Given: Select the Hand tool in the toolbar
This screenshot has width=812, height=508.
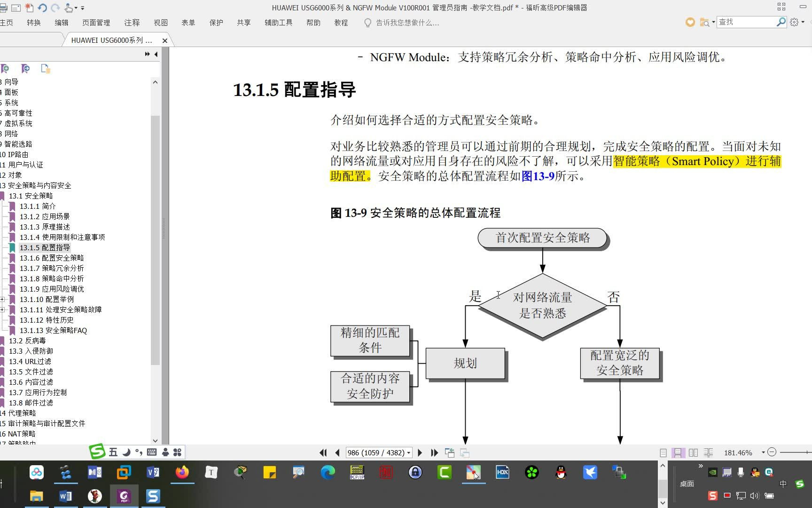Looking at the screenshot, I should pos(68,8).
